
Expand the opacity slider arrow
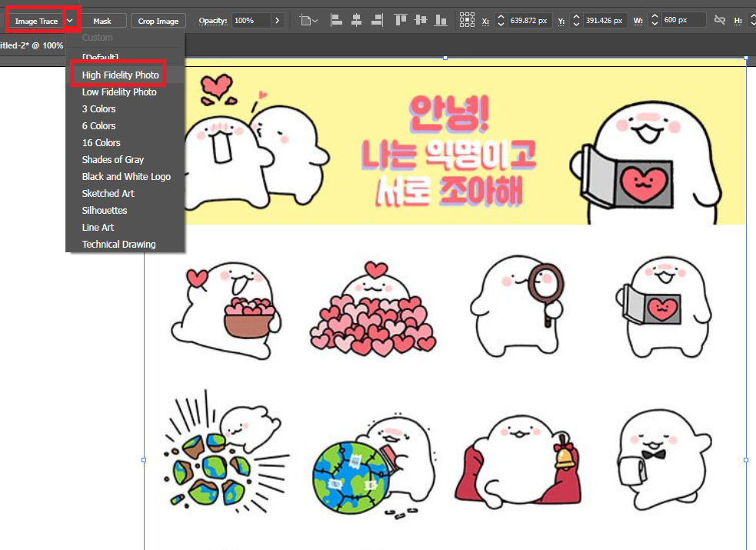coord(277,21)
